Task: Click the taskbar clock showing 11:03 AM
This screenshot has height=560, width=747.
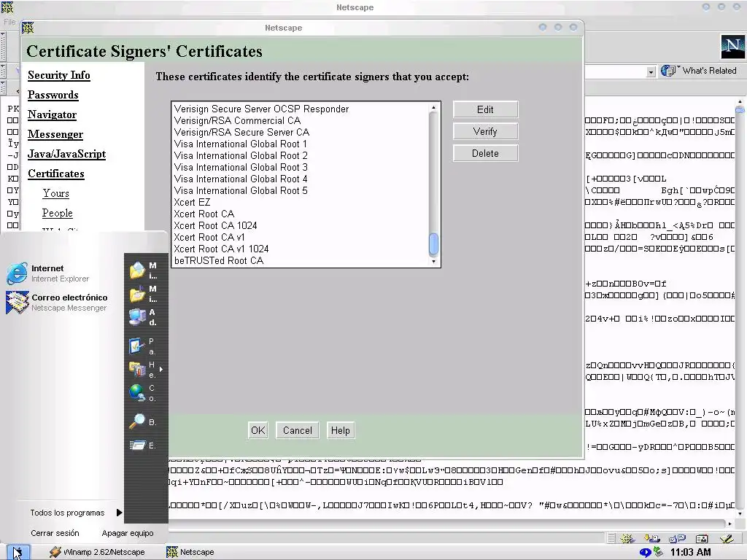Action: pyautogui.click(x=690, y=553)
